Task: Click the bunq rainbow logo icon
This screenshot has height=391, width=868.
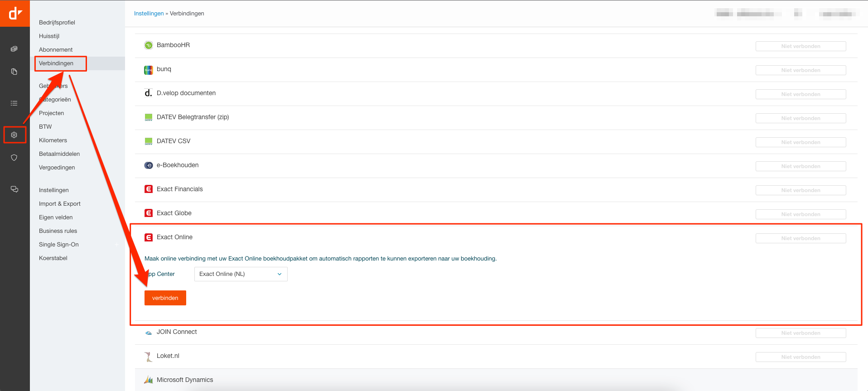Action: (x=149, y=70)
